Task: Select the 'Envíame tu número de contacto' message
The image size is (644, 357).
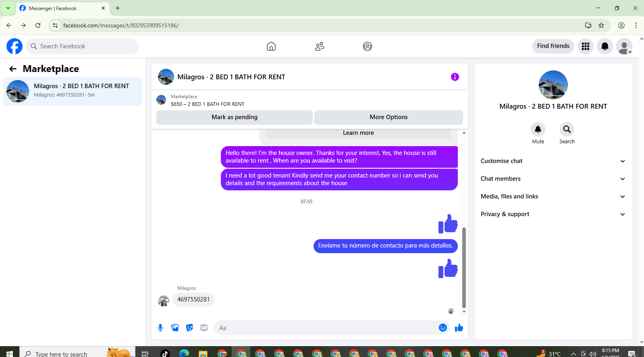Action: [x=385, y=246]
